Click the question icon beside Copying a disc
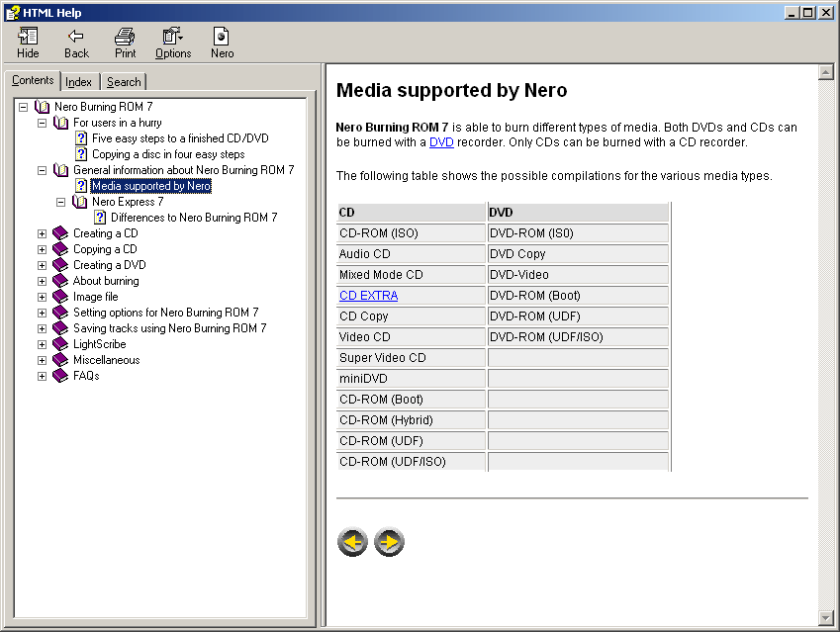The height and width of the screenshot is (632, 840). coord(81,154)
